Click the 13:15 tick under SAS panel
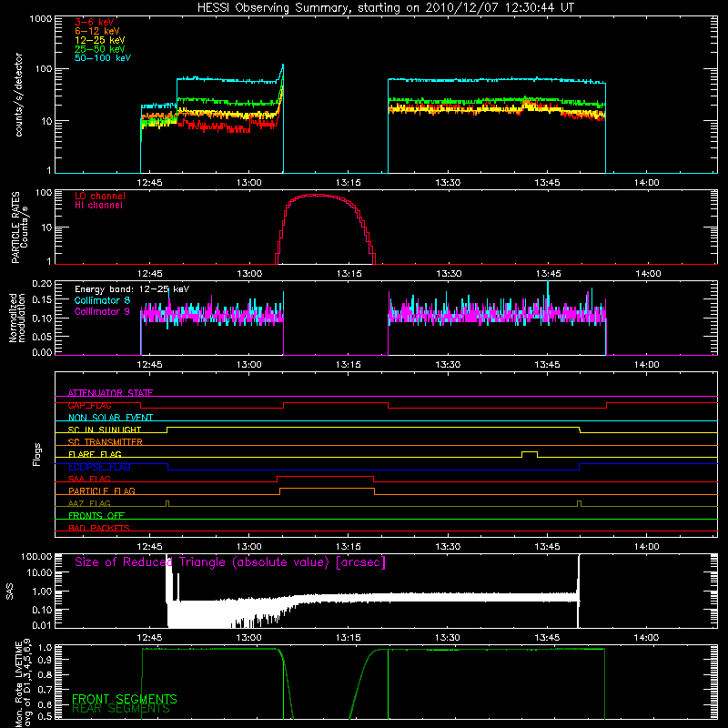The width and height of the screenshot is (728, 728). [349, 638]
